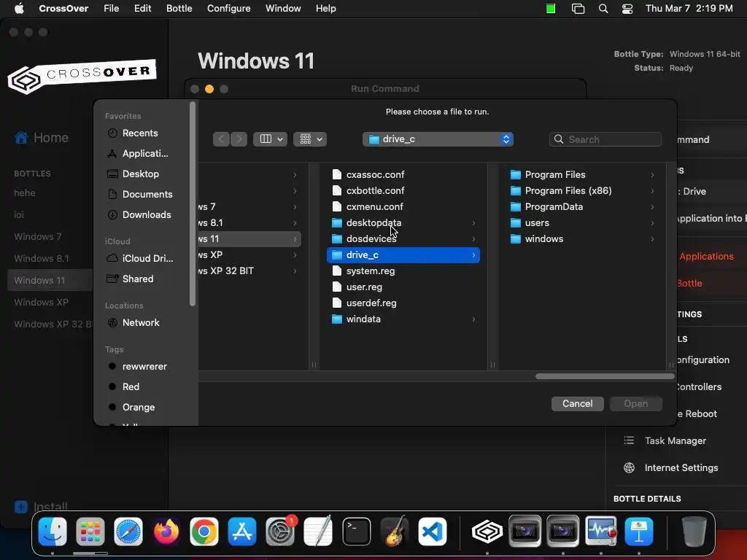
Task: Select the cxmenu.conf file
Action: click(403, 206)
